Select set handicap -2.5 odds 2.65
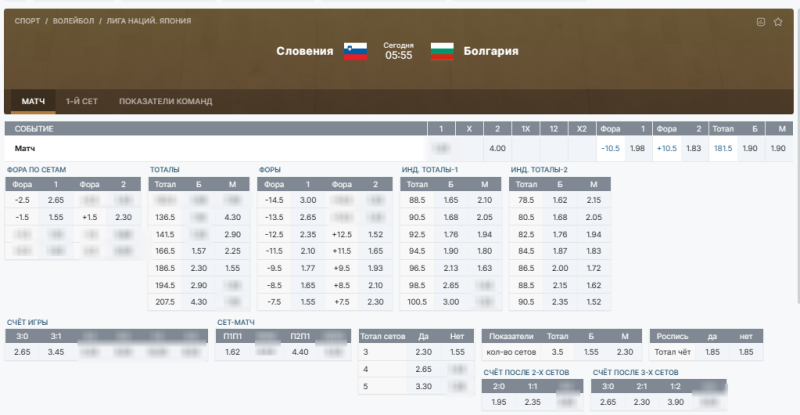 (56, 200)
